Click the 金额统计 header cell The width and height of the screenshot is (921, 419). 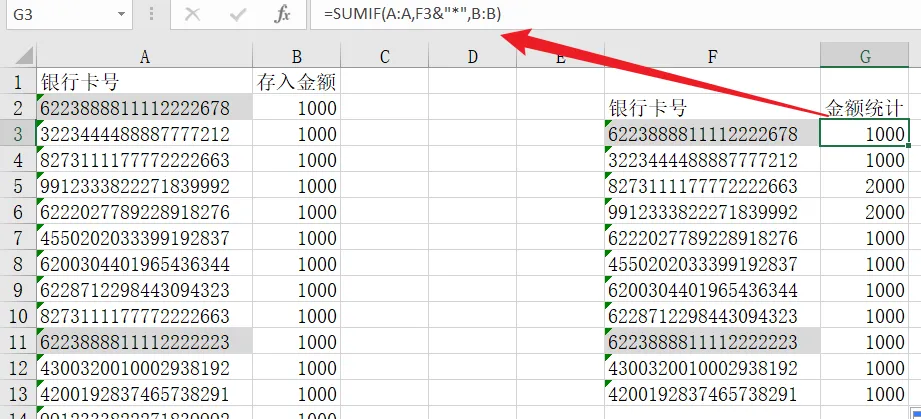point(865,108)
